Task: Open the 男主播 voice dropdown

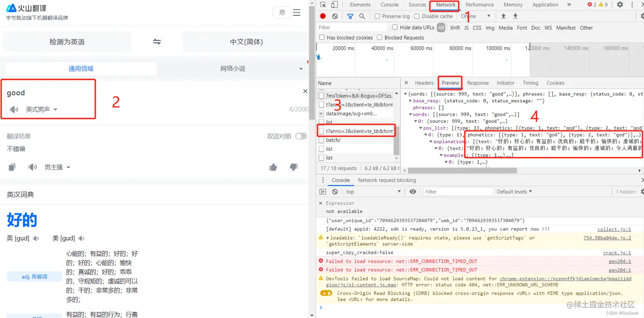Action: click(57, 167)
